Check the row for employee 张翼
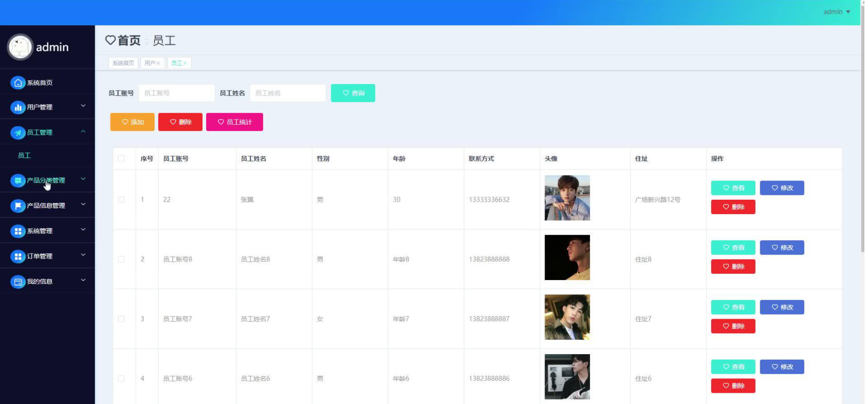868x404 pixels. click(x=121, y=200)
